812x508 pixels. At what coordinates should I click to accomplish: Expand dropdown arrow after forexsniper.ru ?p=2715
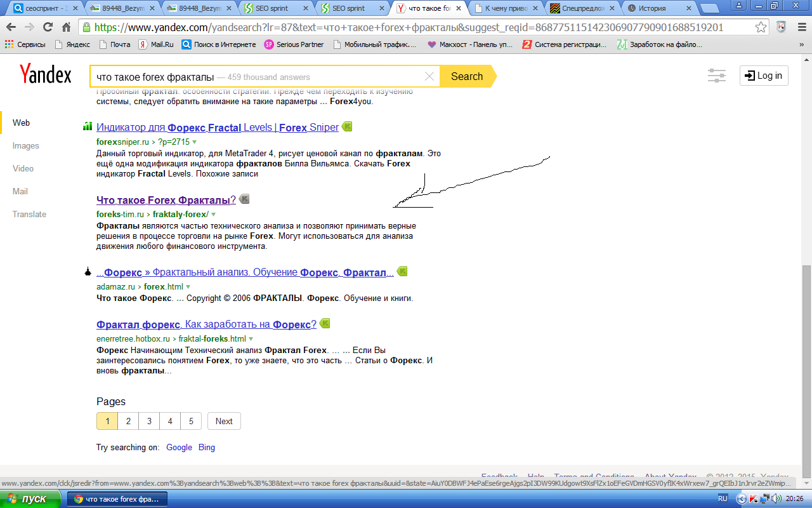click(x=195, y=142)
